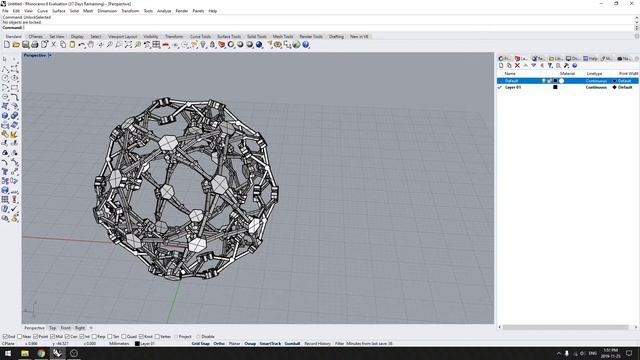The width and height of the screenshot is (640, 360).
Task: Toggle Grid Snap in status bar
Action: (200, 344)
